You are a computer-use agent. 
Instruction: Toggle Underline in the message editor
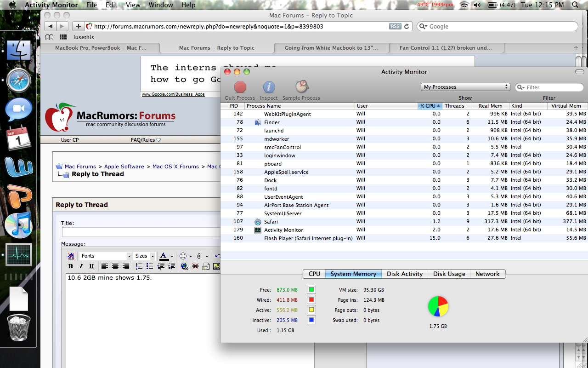pyautogui.click(x=91, y=266)
